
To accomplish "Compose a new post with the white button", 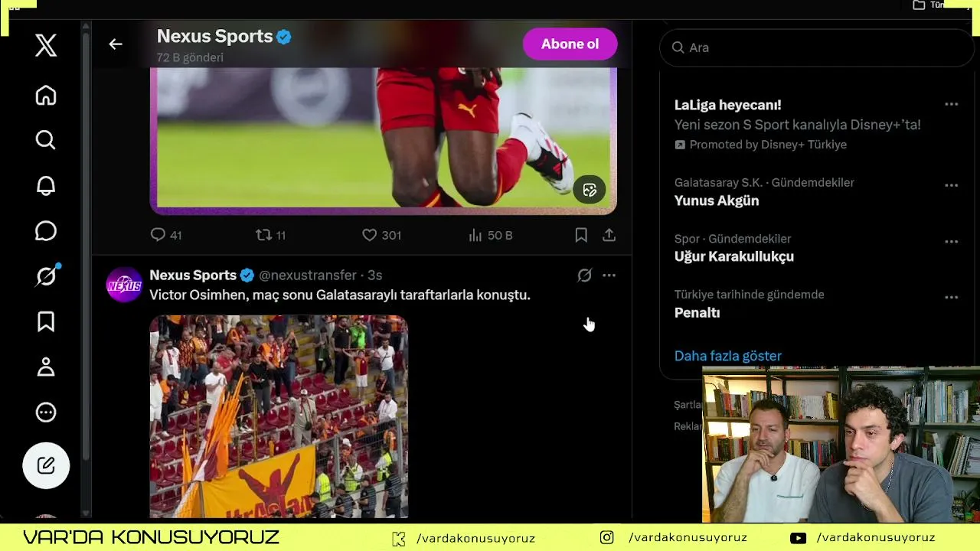I will pos(46,465).
